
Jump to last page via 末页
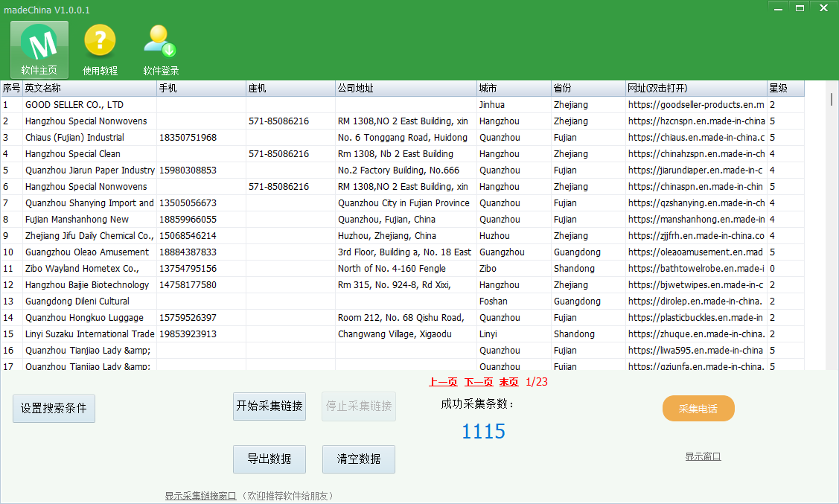[509, 382]
